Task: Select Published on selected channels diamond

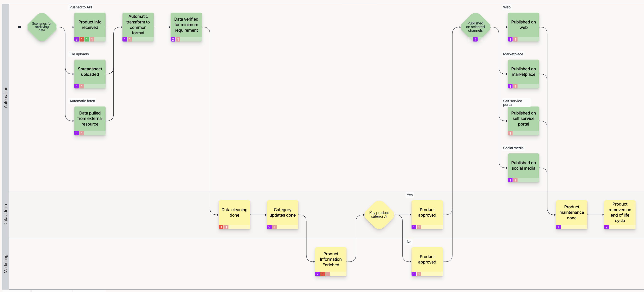Action: click(475, 27)
